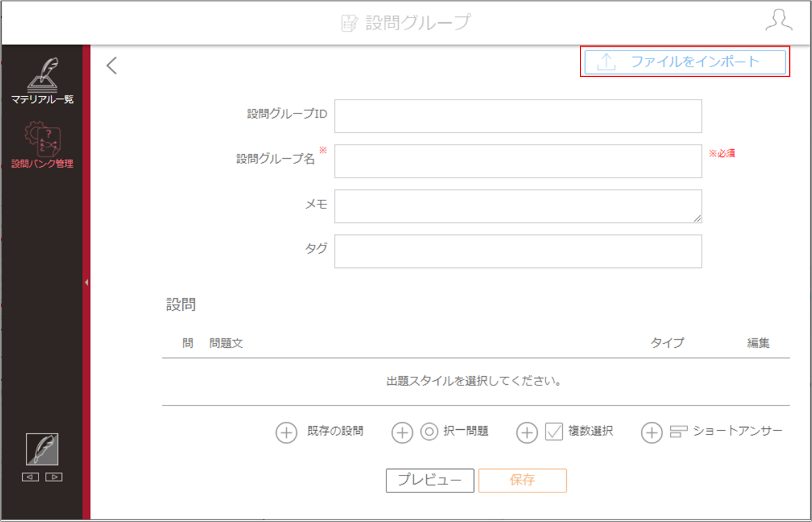Click into the メモ text area
This screenshot has height=522, width=812.
coord(518,206)
